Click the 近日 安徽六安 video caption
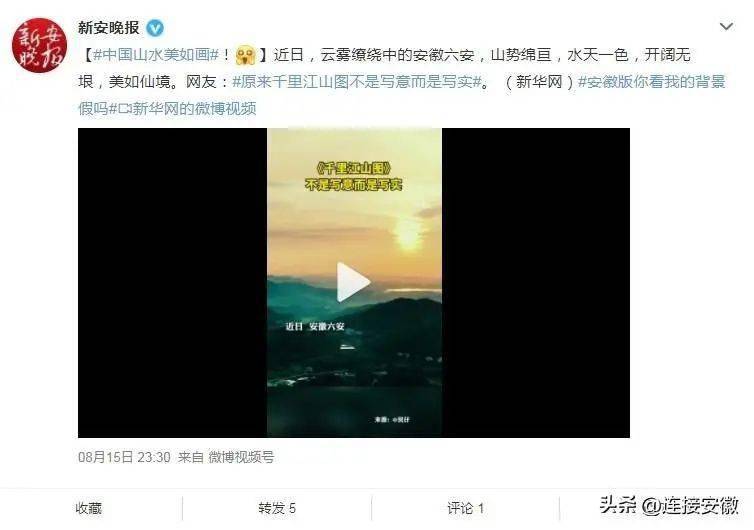The image size is (754, 530). point(315,327)
